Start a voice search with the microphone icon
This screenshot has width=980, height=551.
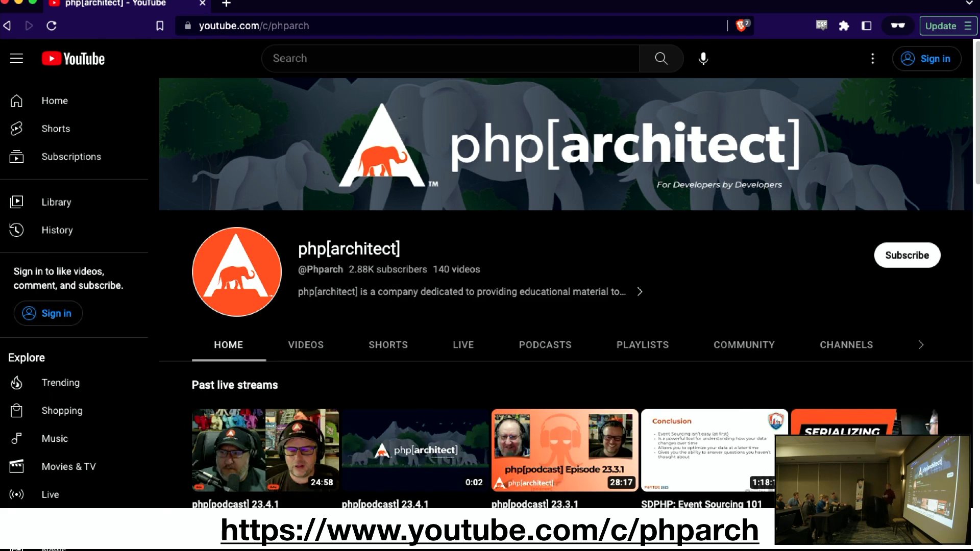pos(703,58)
